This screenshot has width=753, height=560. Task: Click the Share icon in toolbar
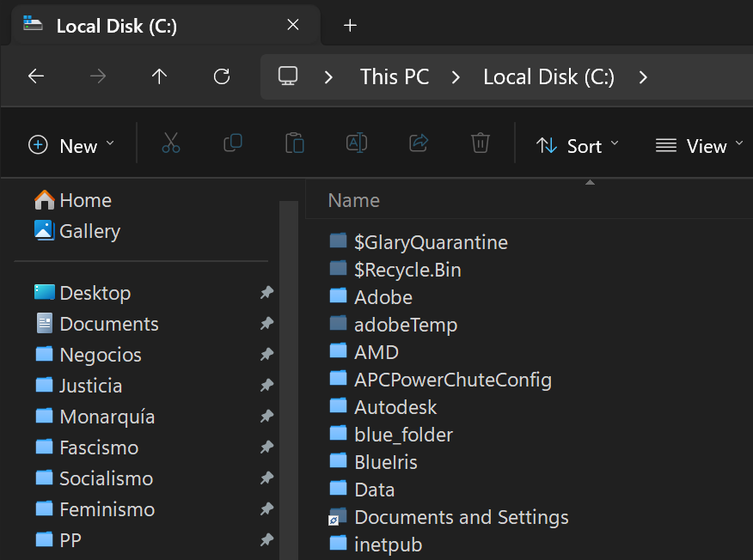pyautogui.click(x=419, y=143)
